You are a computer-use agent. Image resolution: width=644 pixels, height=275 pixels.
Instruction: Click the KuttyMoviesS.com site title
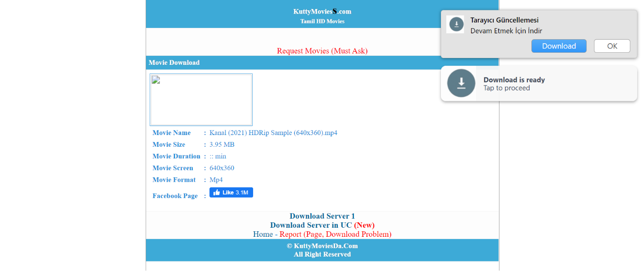[322, 11]
